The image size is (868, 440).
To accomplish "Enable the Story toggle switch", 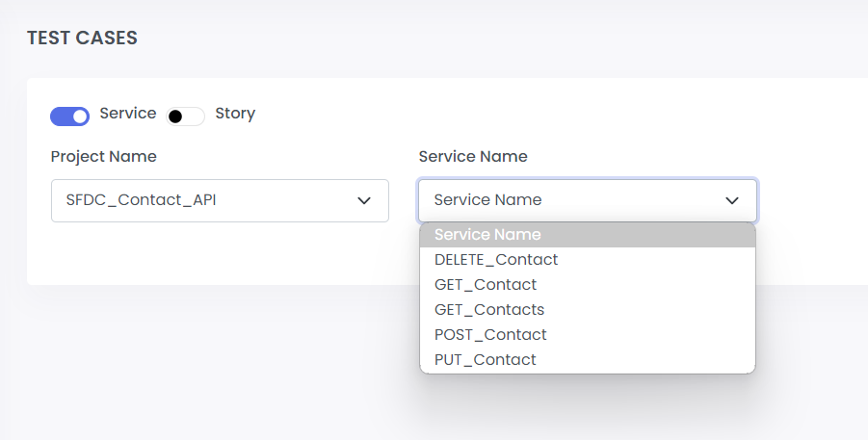I will tap(185, 116).
